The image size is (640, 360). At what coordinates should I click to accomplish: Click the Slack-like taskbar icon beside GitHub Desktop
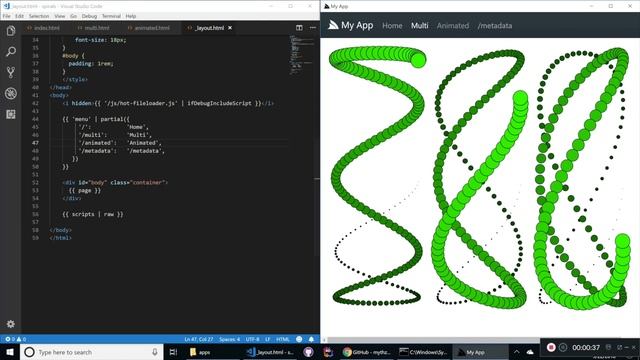tap(328, 352)
